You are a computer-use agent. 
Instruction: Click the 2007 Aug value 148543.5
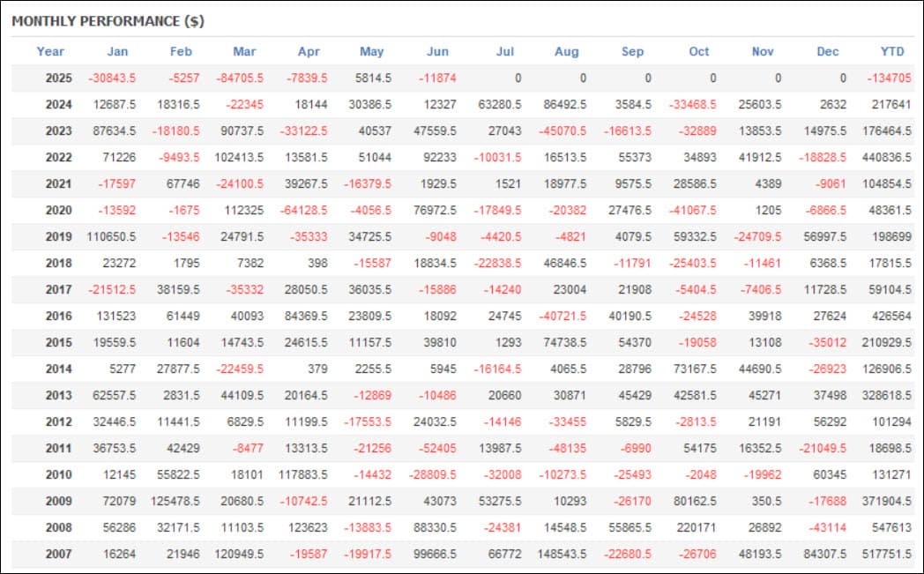pos(562,554)
